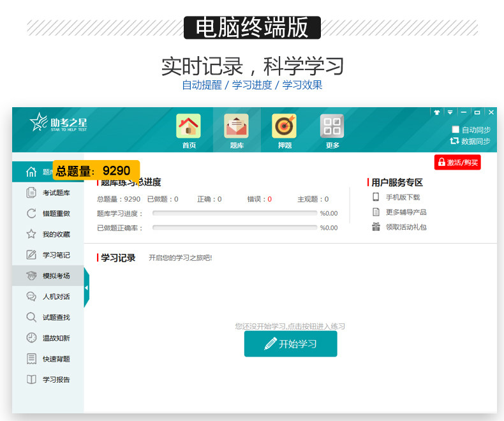Screen dimensions: 504x421
Task: Open the 押题 target icon
Action: tap(284, 126)
